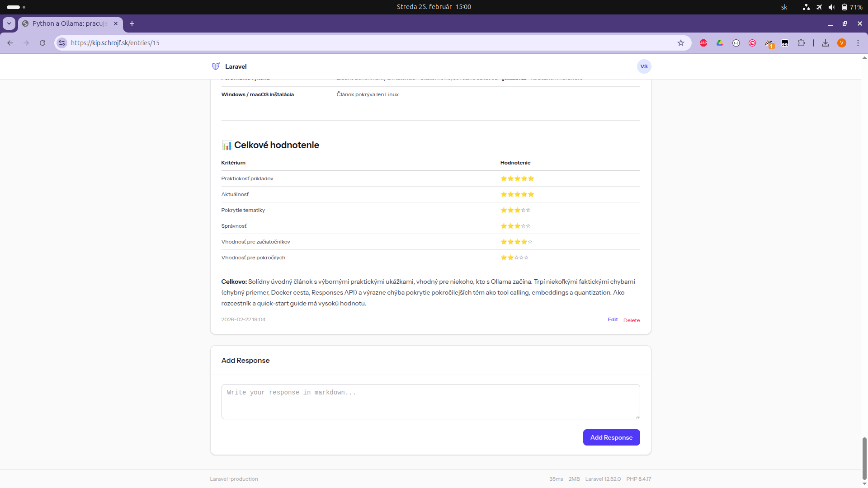Open the red circular 'm' extension
Viewport: 868px width, 488px height.
tap(752, 43)
